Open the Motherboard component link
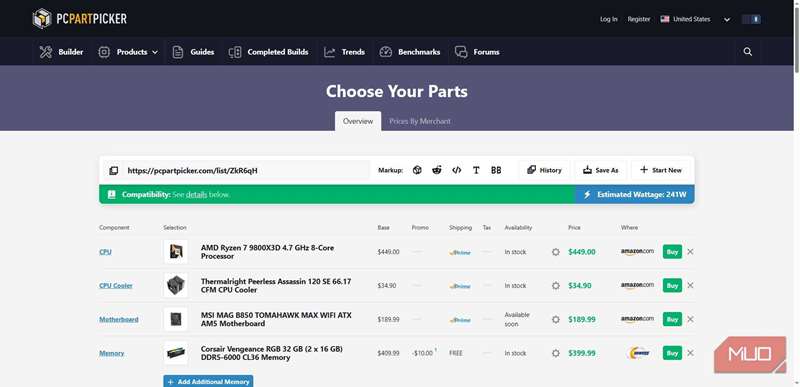This screenshot has height=387, width=800. tap(119, 320)
